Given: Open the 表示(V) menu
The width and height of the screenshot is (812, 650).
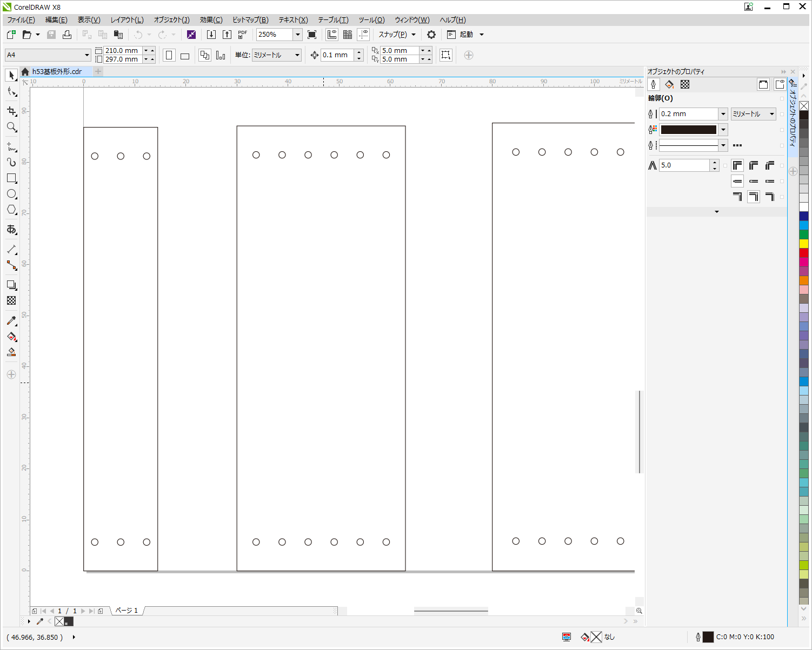Looking at the screenshot, I should [x=89, y=20].
